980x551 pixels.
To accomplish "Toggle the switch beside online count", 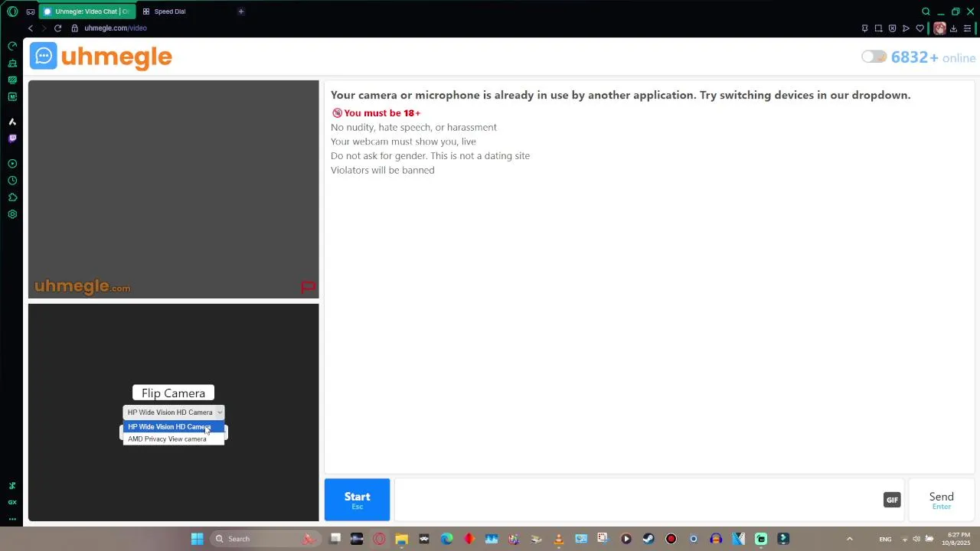I will pos(874,57).
